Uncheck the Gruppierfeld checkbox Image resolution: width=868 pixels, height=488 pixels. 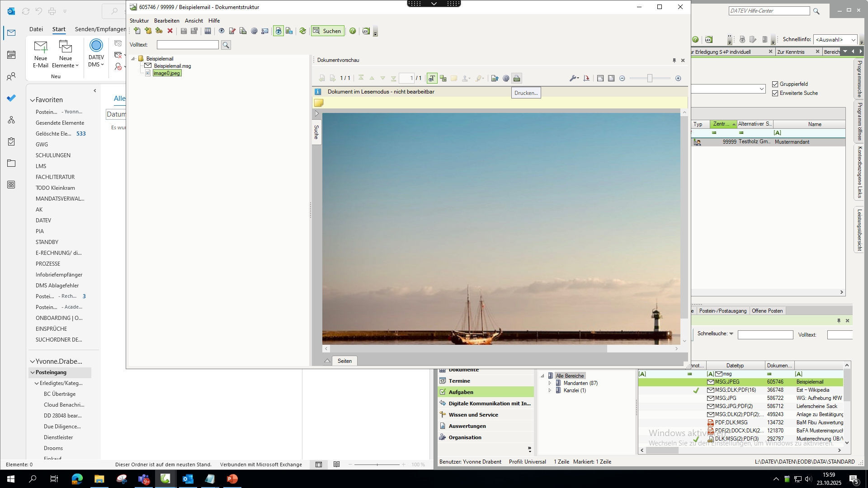(x=775, y=84)
